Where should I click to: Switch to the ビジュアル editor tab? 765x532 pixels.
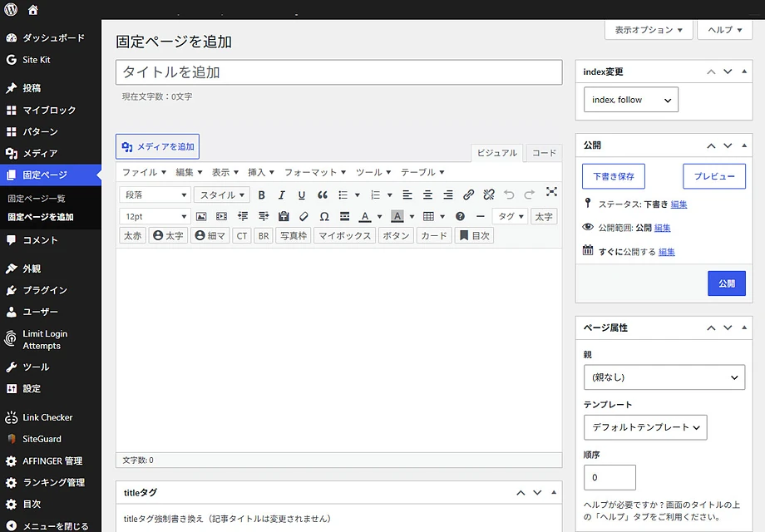point(496,153)
